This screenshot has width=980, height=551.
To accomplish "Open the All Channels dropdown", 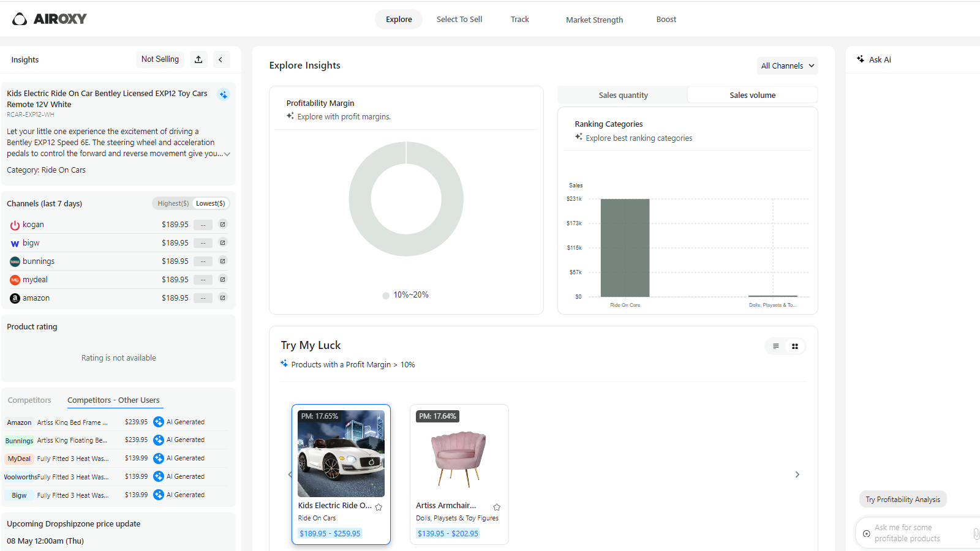I will [788, 66].
